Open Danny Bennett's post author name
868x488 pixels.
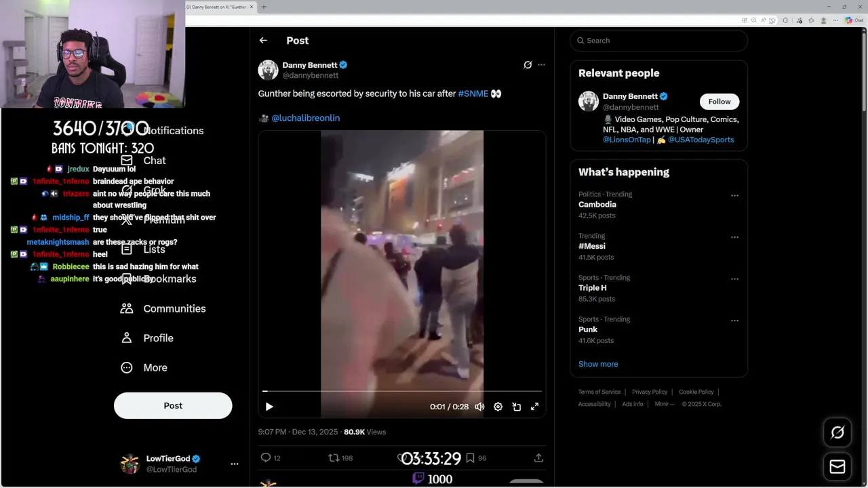pyautogui.click(x=310, y=65)
